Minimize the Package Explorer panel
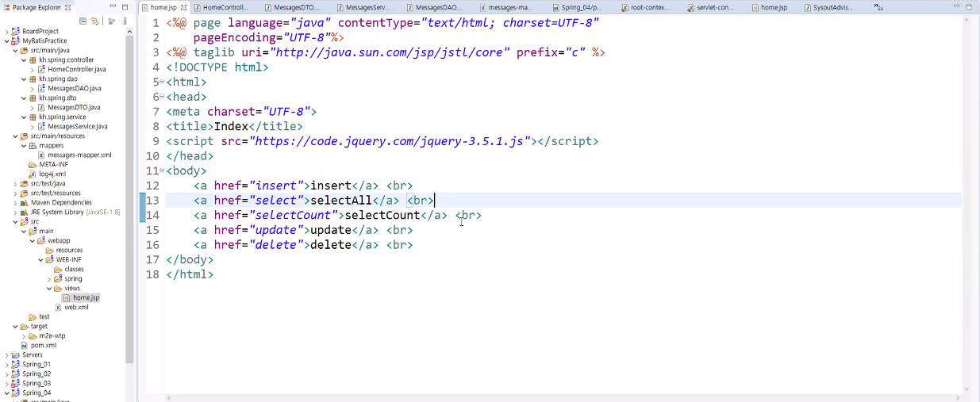Viewport: 980px width, 402px height. 113,7
